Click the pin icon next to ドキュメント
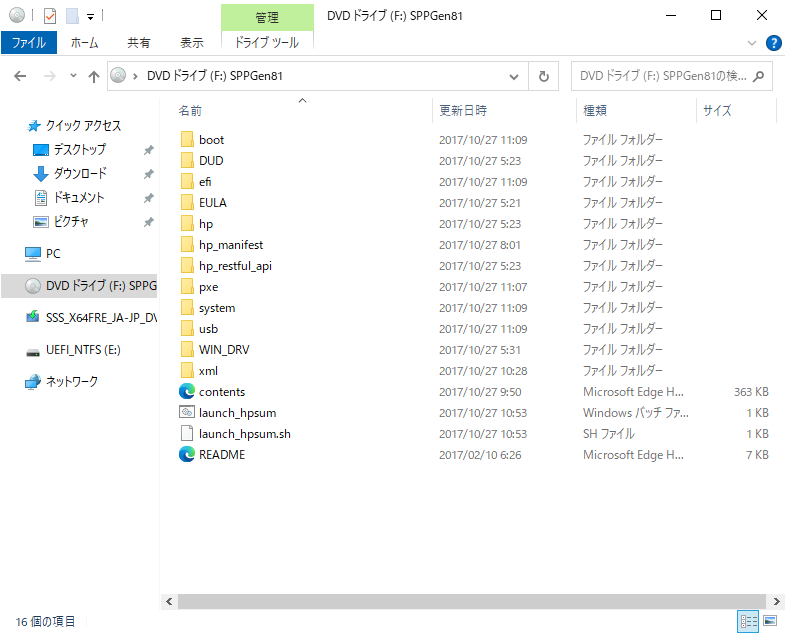 pos(148,198)
